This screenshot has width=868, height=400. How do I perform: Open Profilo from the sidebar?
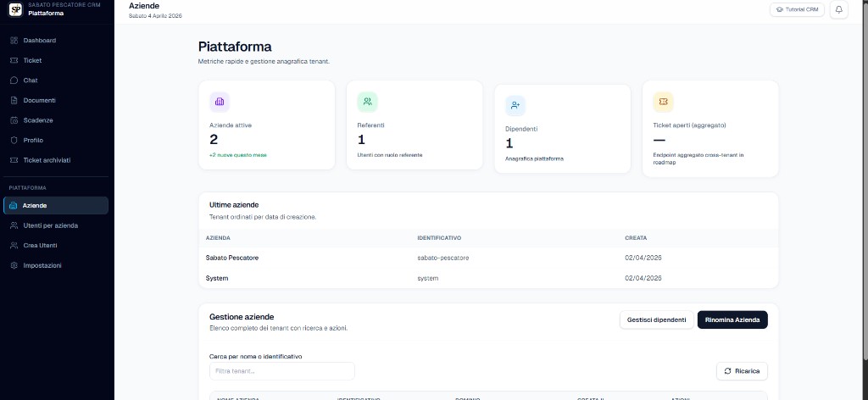pos(33,140)
